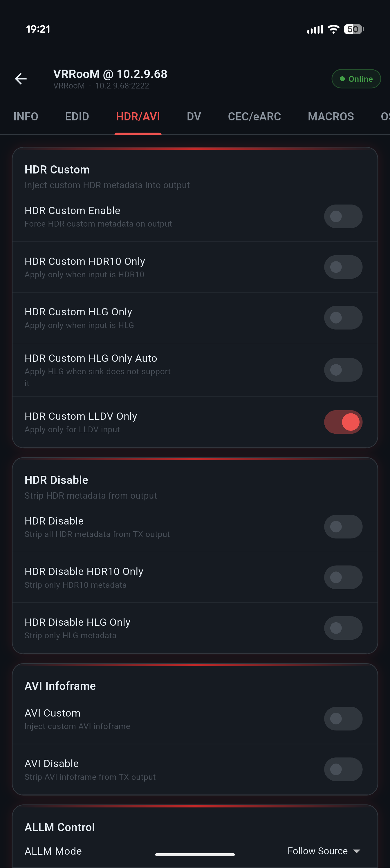
Task: Tap the battery indicator in status bar
Action: (354, 29)
